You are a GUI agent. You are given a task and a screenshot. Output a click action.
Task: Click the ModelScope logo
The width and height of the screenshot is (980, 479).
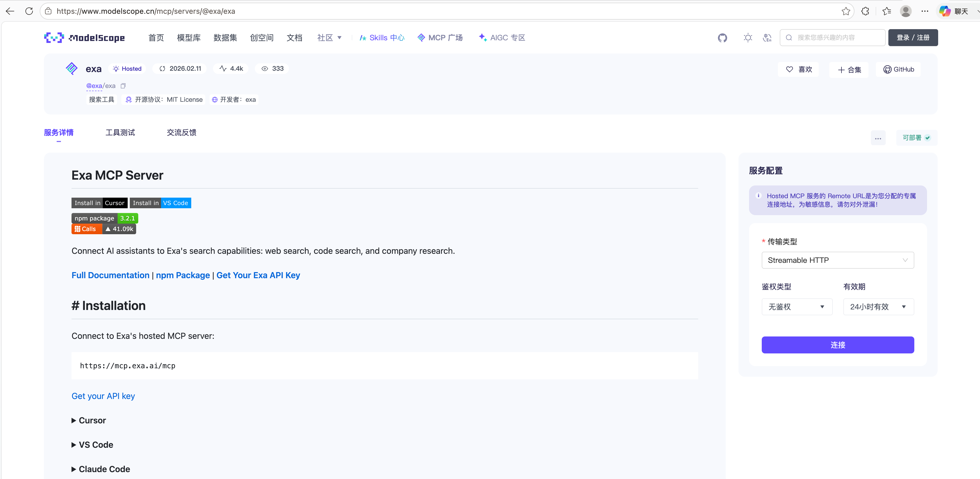[84, 38]
